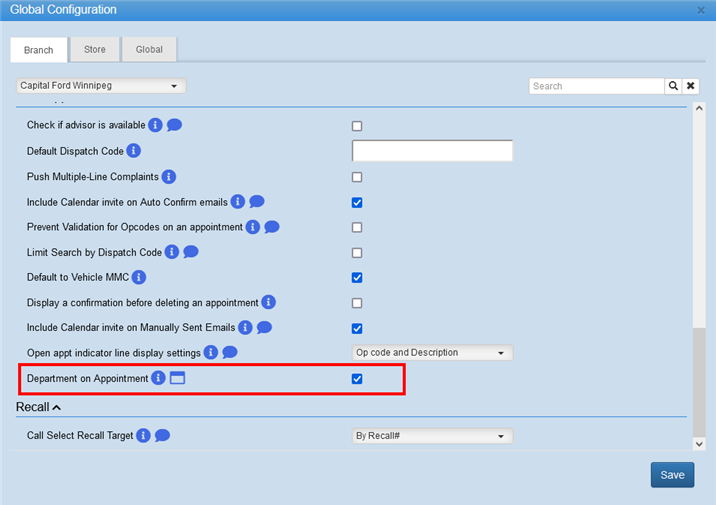Switch to the Store tab

click(x=94, y=49)
